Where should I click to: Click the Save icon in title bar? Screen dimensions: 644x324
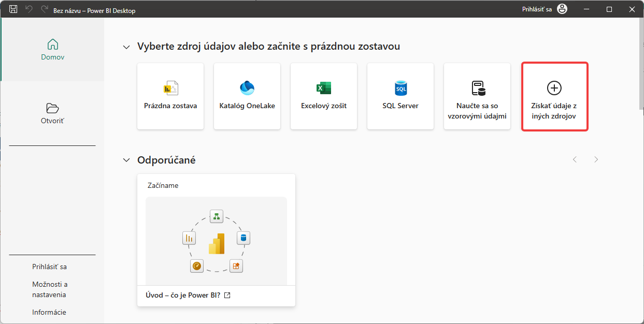13,9
